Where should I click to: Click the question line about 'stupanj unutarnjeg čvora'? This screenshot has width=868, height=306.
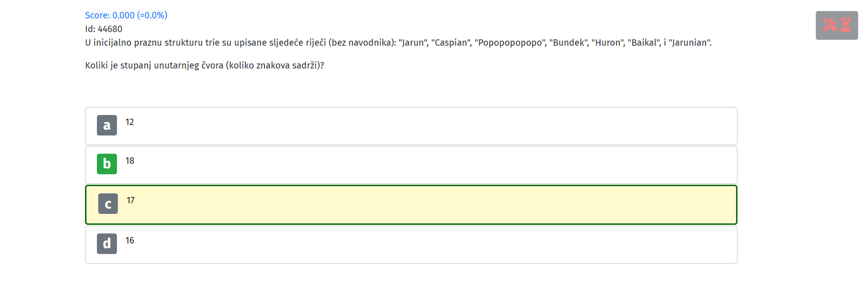(x=204, y=66)
